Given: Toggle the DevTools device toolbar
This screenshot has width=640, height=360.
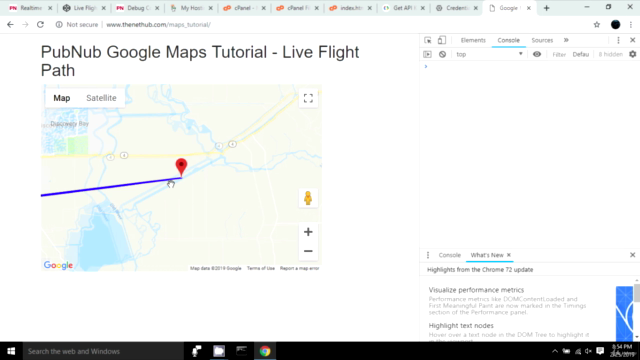Looking at the screenshot, I should [x=442, y=40].
